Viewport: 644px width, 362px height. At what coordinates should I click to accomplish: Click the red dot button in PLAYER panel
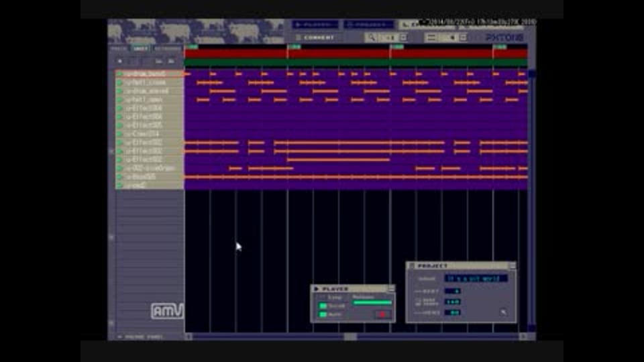[382, 314]
